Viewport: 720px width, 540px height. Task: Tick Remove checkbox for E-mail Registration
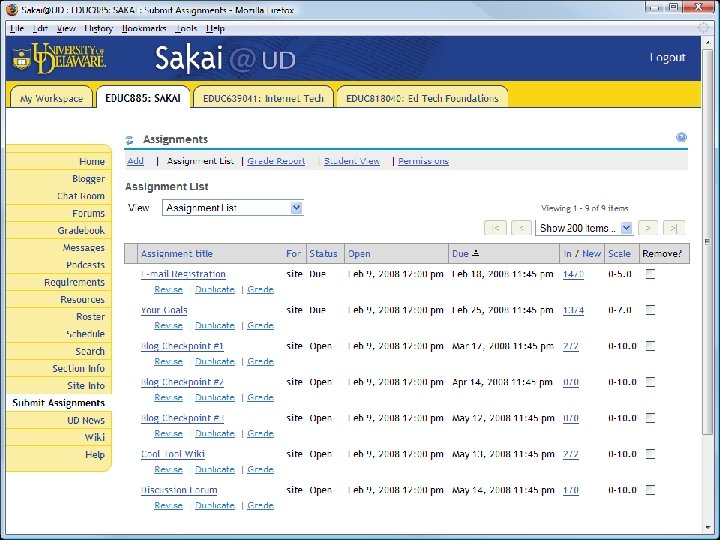click(x=650, y=274)
